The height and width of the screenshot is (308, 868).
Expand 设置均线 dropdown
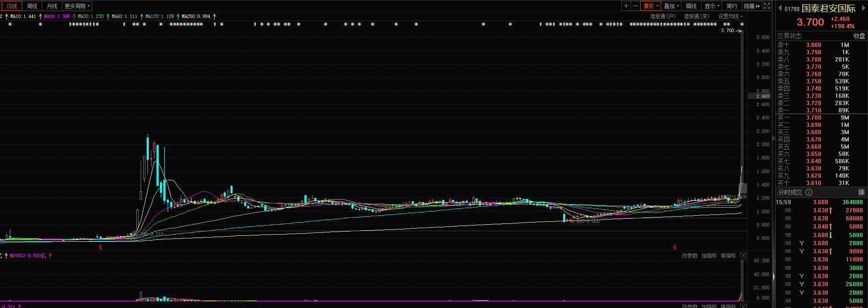point(730,16)
